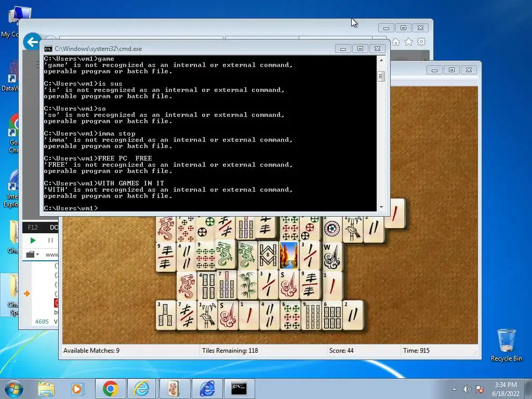Click the Tiles Remaining: 118 status
The width and height of the screenshot is (532, 399).
pos(230,351)
